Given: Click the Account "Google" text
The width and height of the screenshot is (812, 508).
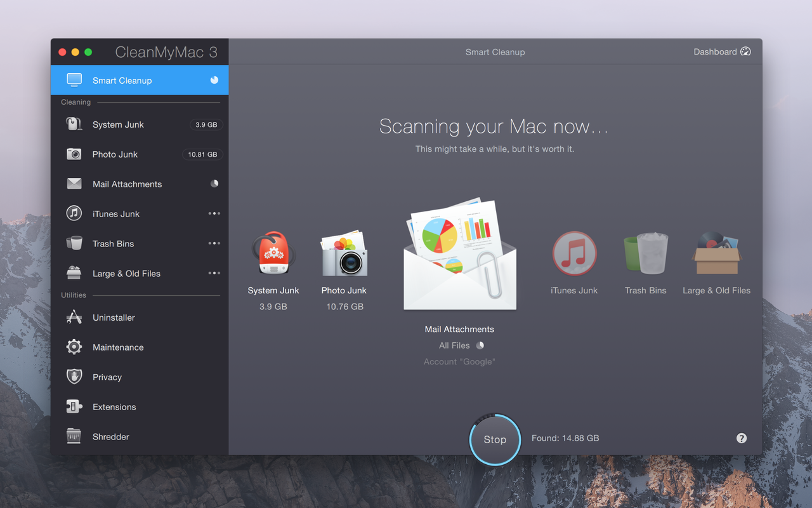Looking at the screenshot, I should (x=459, y=362).
